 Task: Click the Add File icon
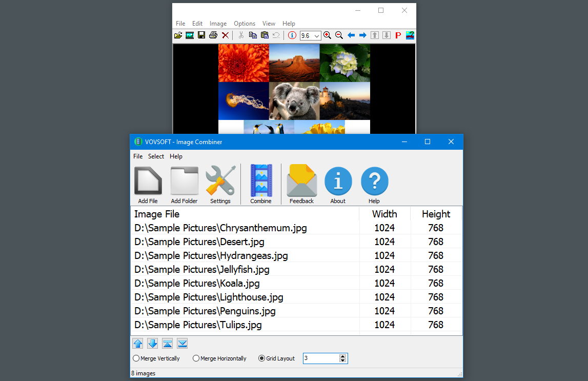(148, 182)
